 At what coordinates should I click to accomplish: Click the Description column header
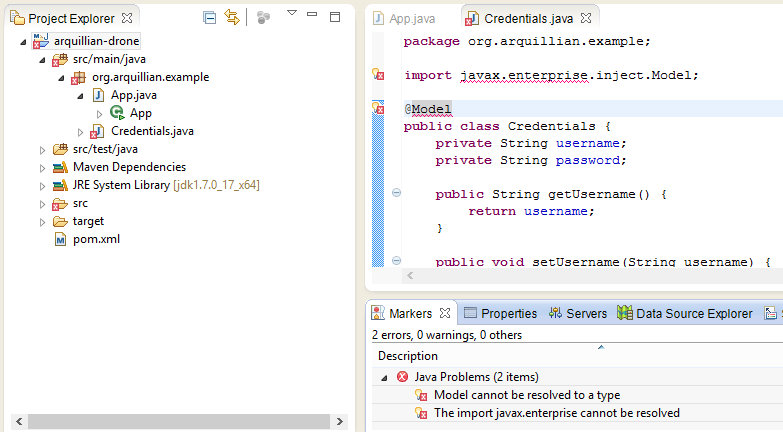pyautogui.click(x=408, y=356)
